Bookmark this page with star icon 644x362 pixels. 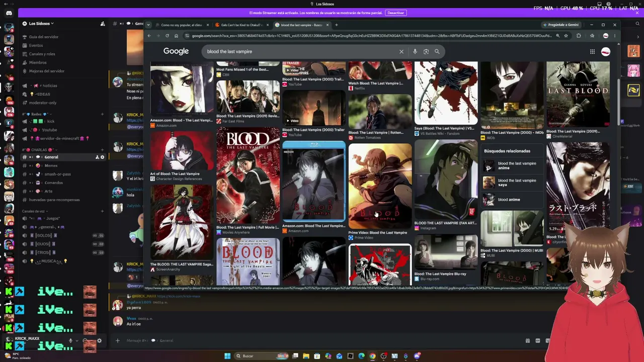[x=566, y=36]
